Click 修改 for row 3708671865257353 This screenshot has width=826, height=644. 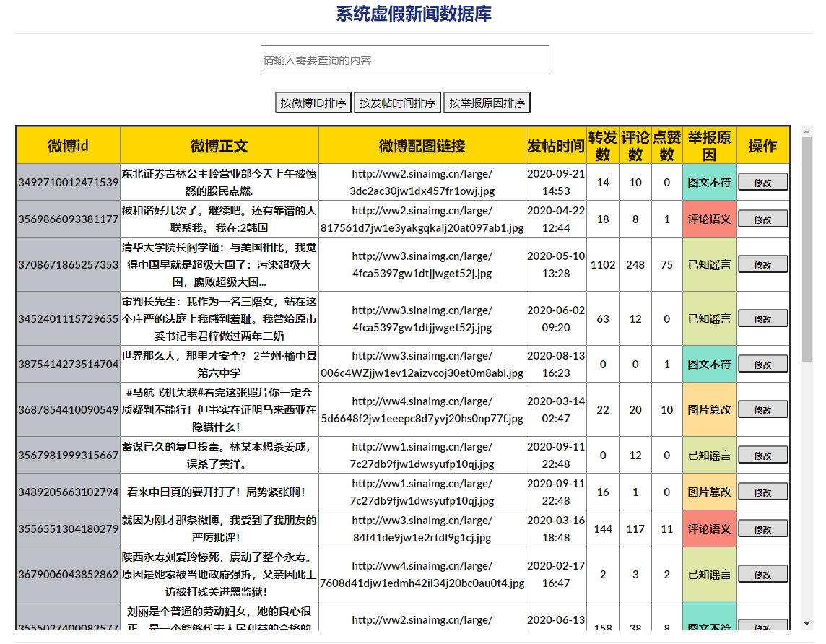(x=762, y=264)
